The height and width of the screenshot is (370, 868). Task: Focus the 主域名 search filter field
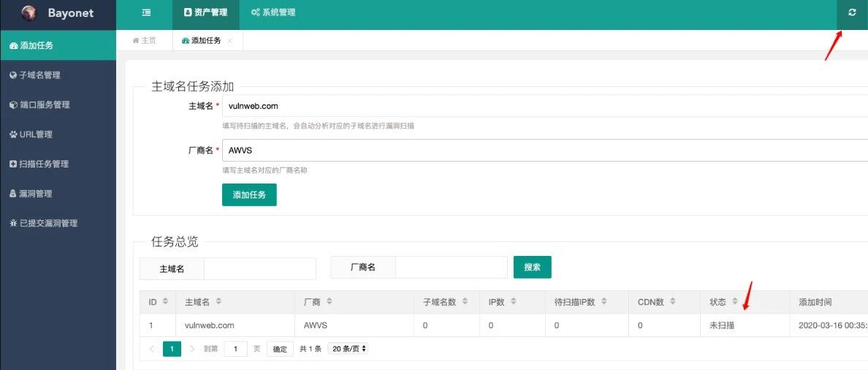coord(259,268)
